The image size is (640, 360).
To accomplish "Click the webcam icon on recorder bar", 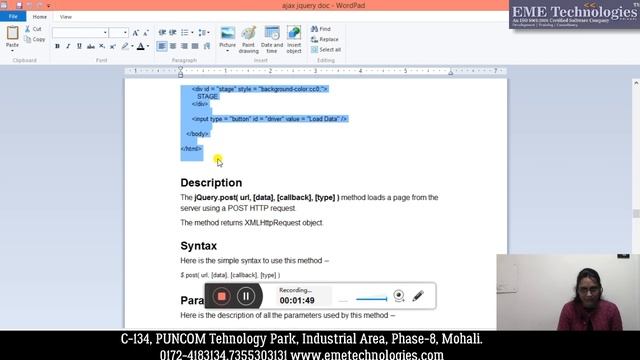I will pyautogui.click(x=399, y=296).
